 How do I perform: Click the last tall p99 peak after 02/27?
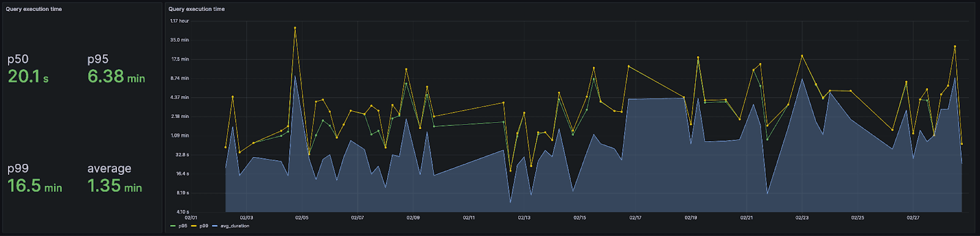(x=955, y=46)
